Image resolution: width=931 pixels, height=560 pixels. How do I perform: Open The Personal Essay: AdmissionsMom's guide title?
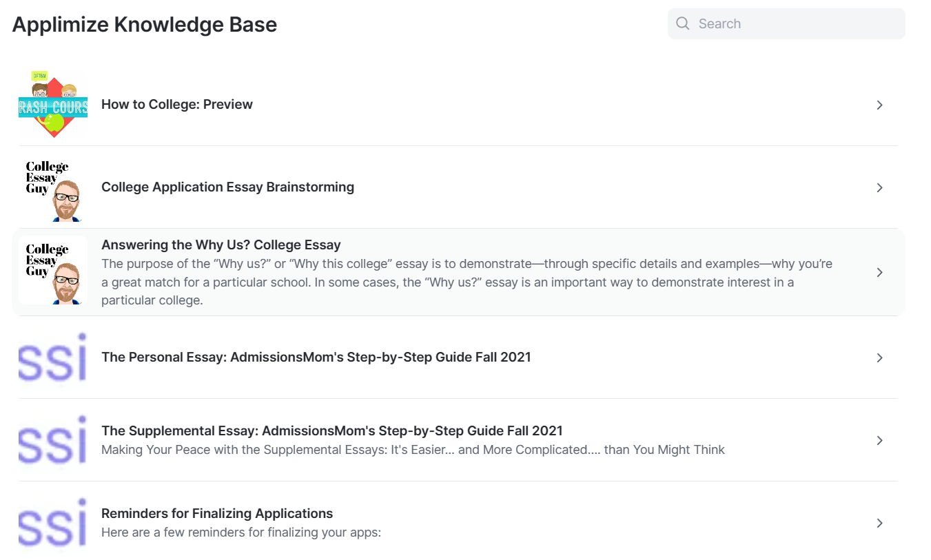click(316, 357)
